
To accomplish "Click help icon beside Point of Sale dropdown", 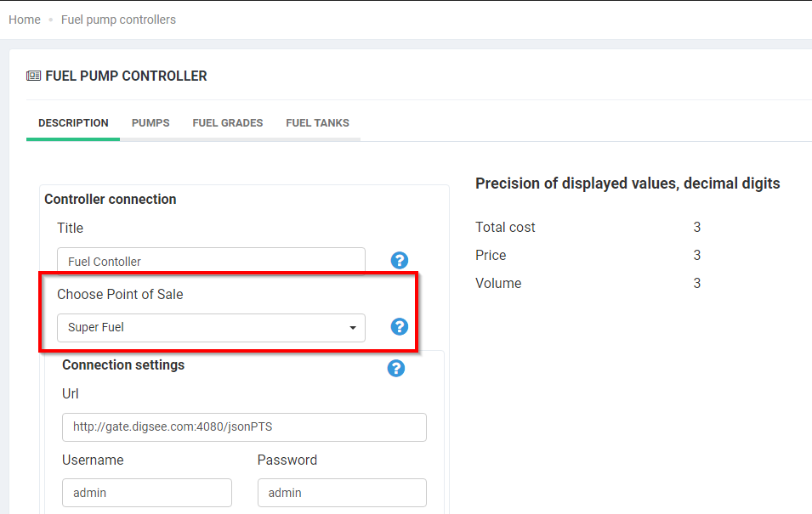I will (x=399, y=327).
